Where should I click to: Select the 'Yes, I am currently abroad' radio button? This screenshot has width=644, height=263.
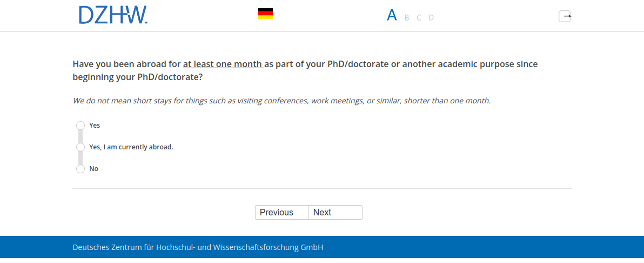[x=81, y=147]
